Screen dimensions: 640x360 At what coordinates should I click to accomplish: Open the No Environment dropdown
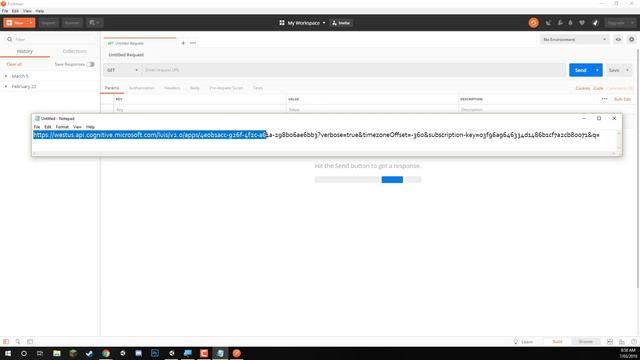pyautogui.click(x=574, y=40)
